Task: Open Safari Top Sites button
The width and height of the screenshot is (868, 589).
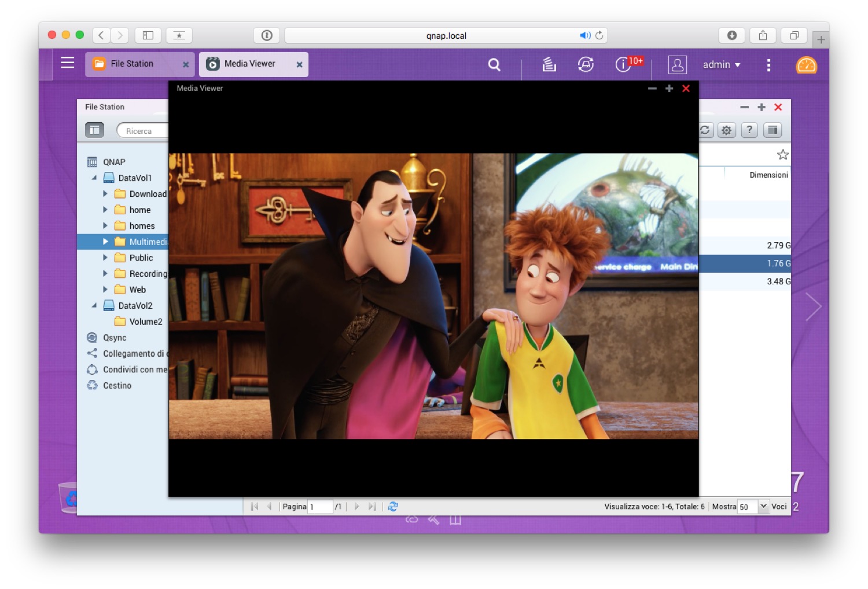Action: click(179, 35)
